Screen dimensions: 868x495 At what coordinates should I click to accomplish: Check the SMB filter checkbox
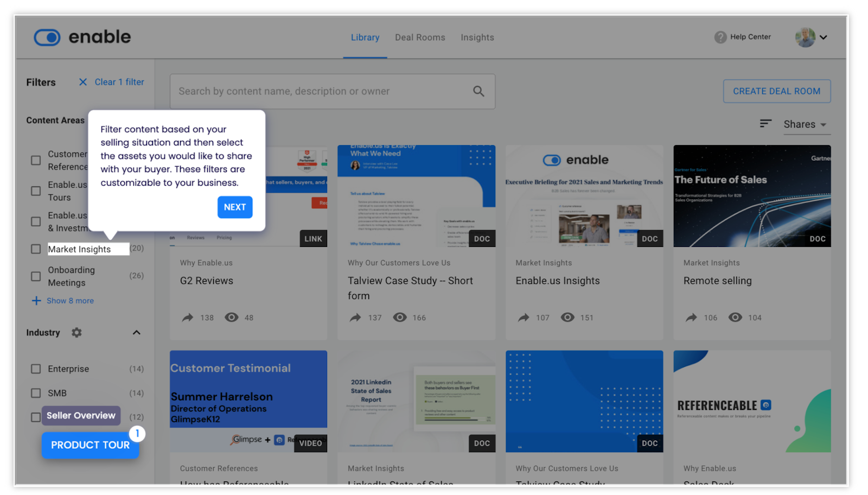[35, 393]
